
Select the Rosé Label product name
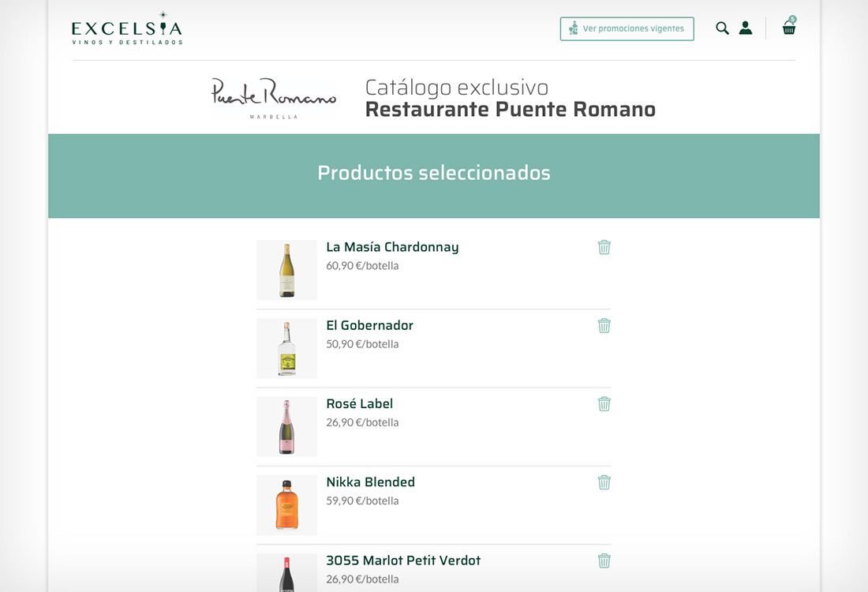click(x=359, y=403)
